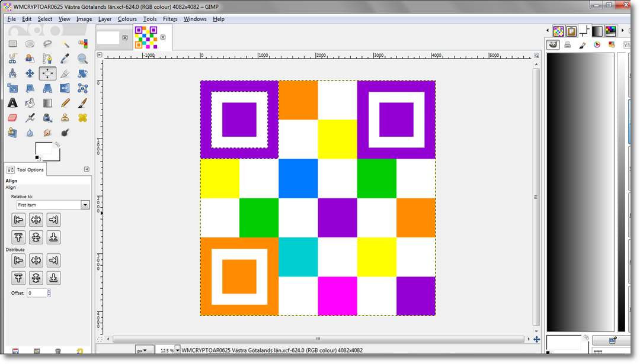Select the Scale tool
Image resolution: width=640 pixels, height=364 pixels.
click(12, 88)
